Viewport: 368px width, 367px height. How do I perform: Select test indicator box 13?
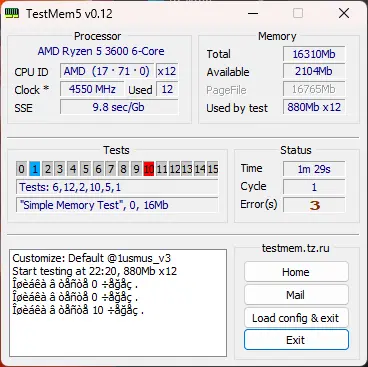pos(187,169)
